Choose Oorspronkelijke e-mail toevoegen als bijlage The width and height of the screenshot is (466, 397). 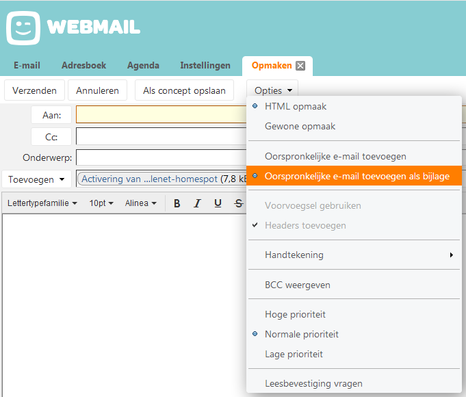coord(354,176)
